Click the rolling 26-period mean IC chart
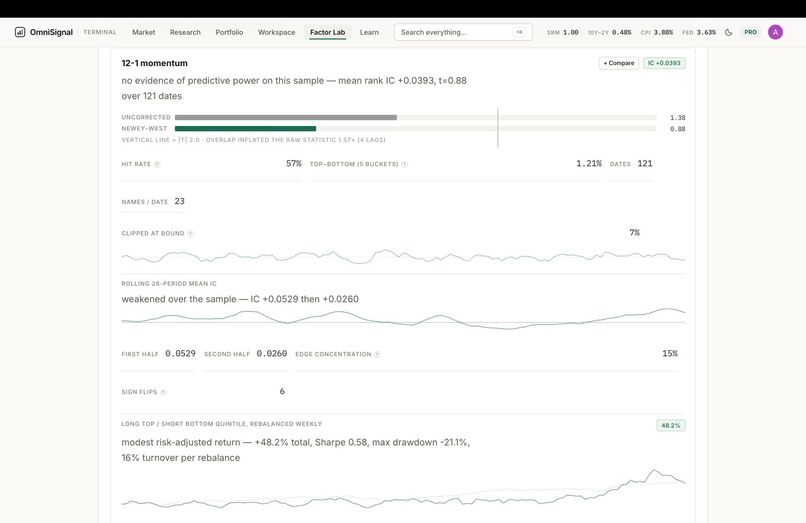 tap(403, 319)
